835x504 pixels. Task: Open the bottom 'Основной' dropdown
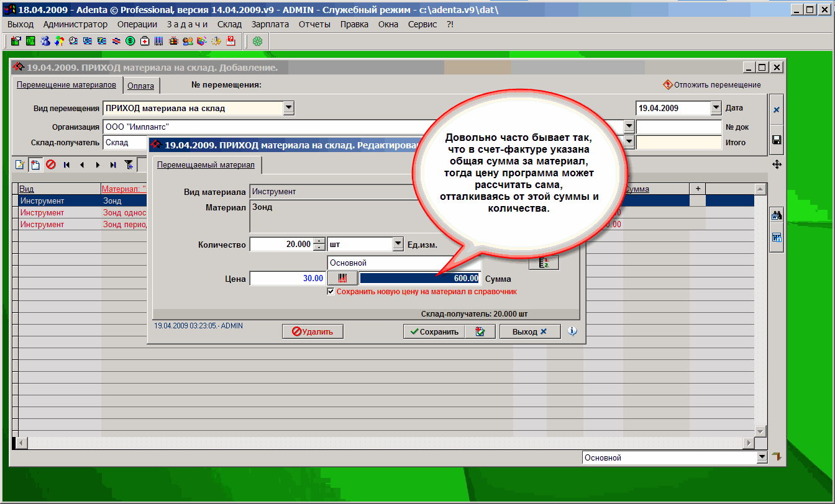tap(762, 457)
